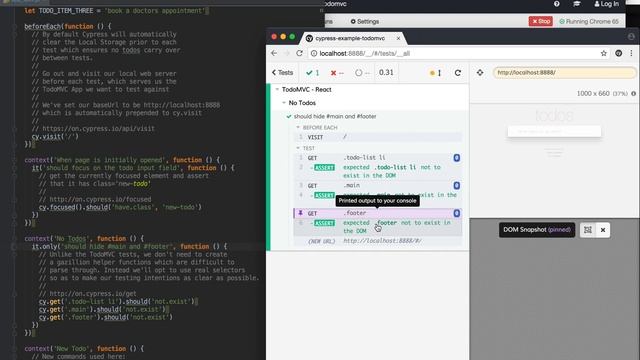Click the Stop button in Cypress window
Viewport: 640px width, 360px height.
click(540, 21)
